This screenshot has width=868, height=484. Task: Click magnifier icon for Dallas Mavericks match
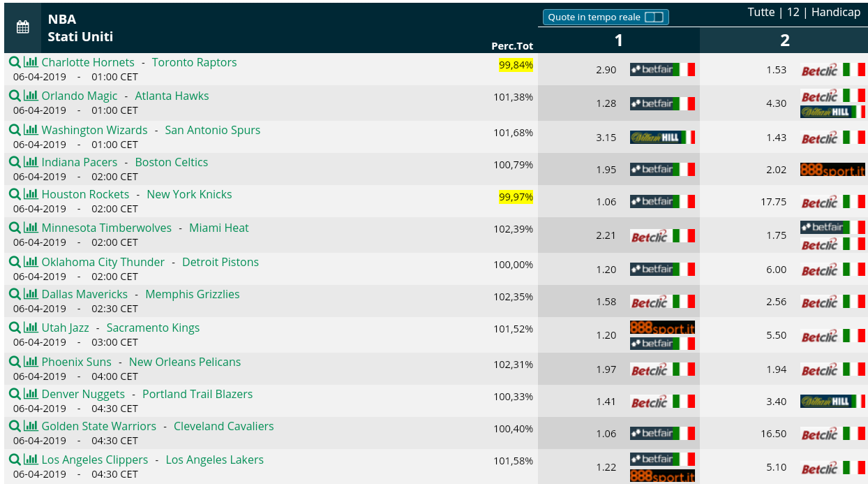click(15, 293)
